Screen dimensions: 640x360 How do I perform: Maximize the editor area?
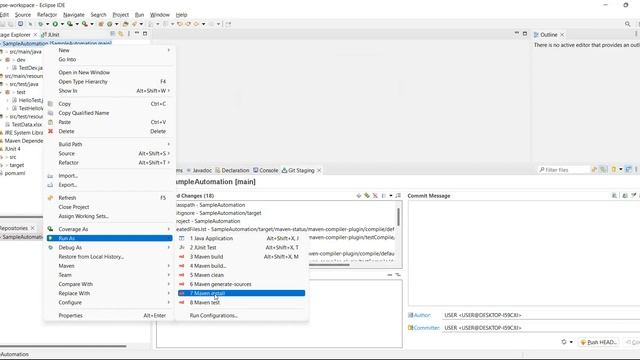pos(525,33)
